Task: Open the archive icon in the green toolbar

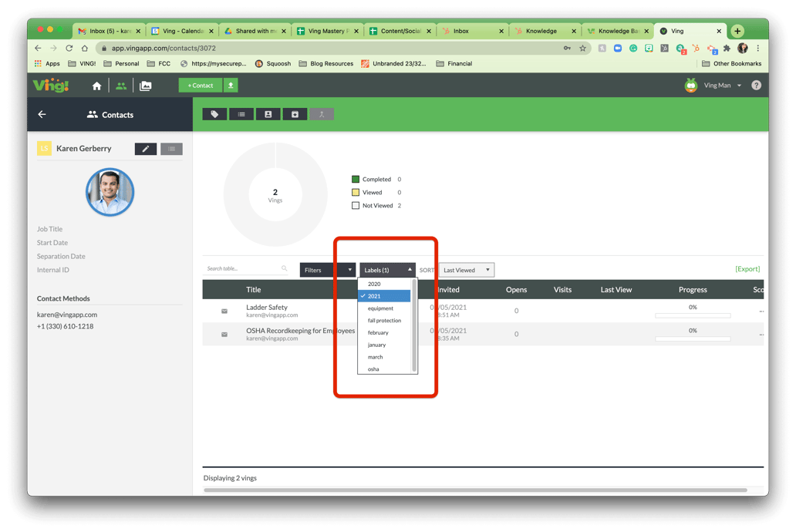Action: pyautogui.click(x=294, y=113)
